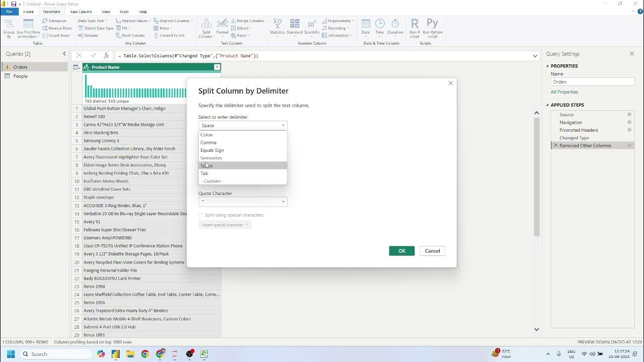This screenshot has height=362, width=644.
Task: Choose Tab from delimiter list
Action: pos(243,173)
